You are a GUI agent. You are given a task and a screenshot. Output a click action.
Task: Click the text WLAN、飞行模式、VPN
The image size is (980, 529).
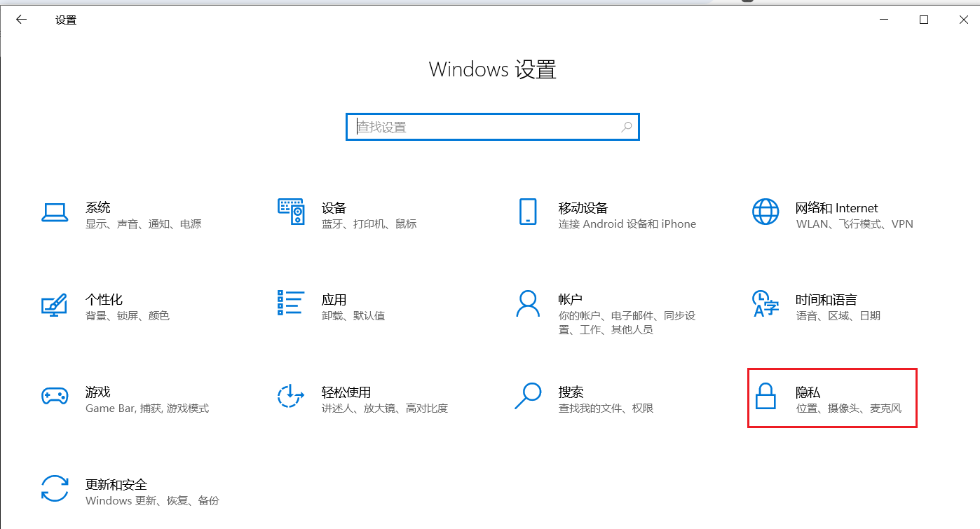tap(855, 224)
